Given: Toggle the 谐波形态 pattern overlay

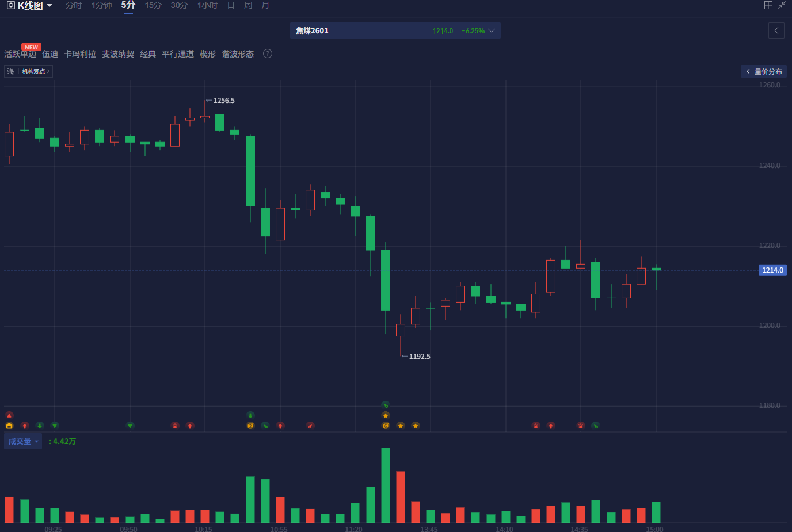Looking at the screenshot, I should (x=238, y=54).
